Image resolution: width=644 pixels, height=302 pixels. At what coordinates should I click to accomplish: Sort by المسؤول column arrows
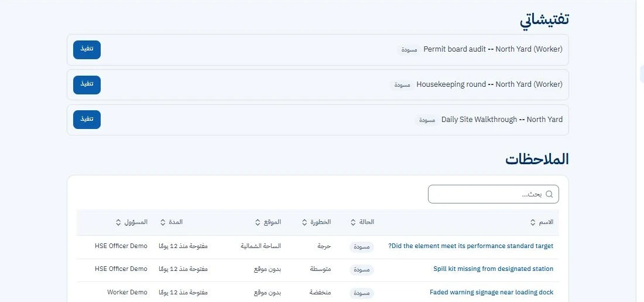[119, 222]
